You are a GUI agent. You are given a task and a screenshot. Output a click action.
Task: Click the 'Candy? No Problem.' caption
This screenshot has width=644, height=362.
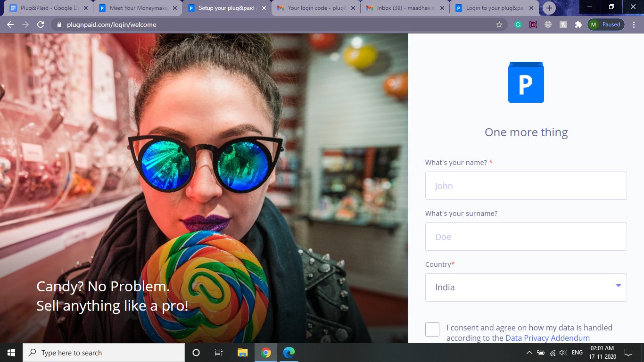pos(103,287)
